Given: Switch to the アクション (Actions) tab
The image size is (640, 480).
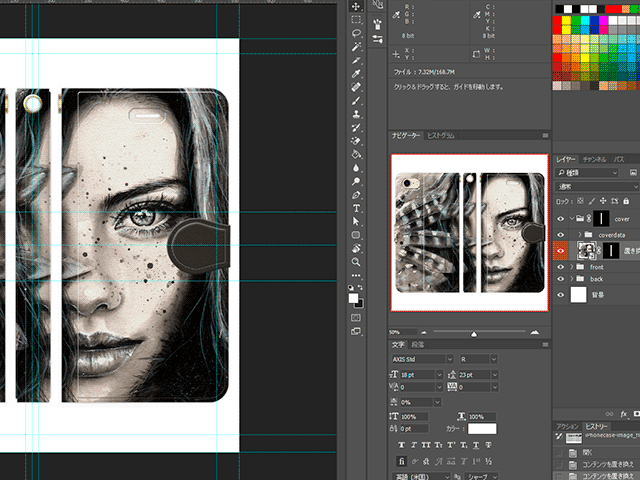Looking at the screenshot, I should coord(567,425).
